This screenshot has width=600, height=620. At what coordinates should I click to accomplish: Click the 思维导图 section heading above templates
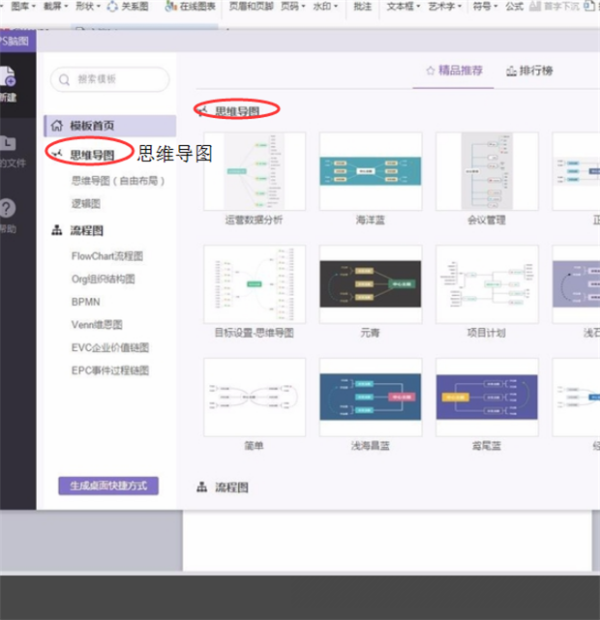click(x=237, y=111)
